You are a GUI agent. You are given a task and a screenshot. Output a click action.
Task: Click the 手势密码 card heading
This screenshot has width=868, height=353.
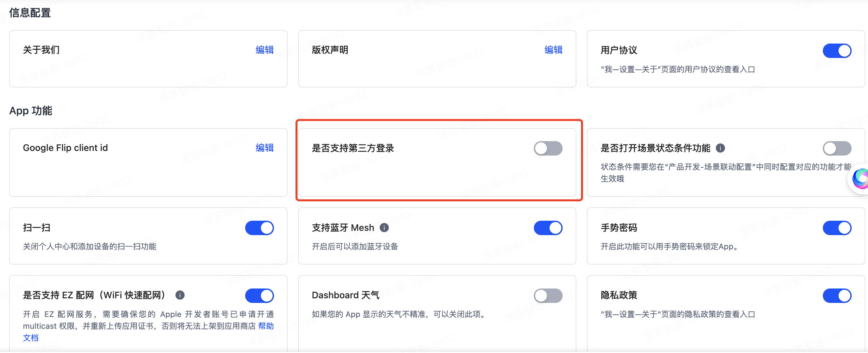point(619,228)
